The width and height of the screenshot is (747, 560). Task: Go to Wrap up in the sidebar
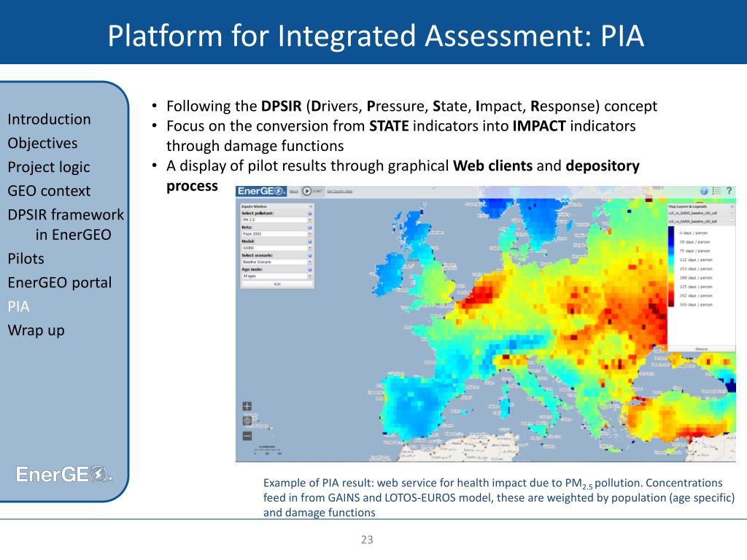click(x=36, y=330)
